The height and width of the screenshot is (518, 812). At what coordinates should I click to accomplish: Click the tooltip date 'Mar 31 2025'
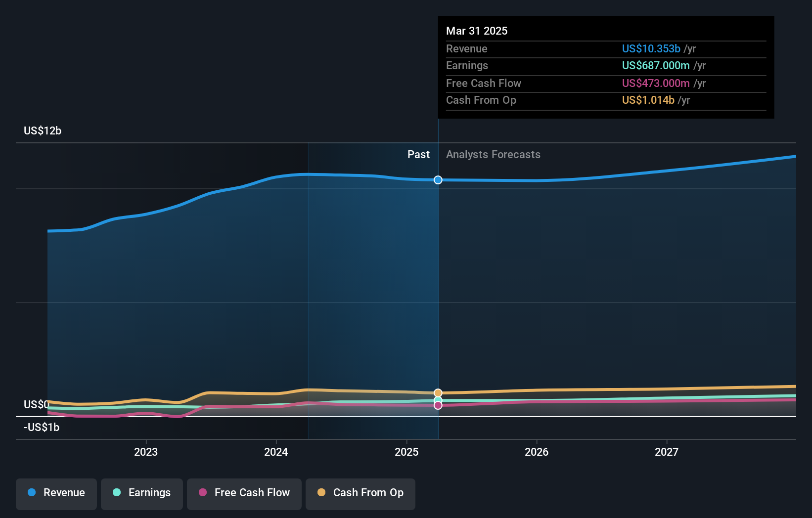pos(477,31)
